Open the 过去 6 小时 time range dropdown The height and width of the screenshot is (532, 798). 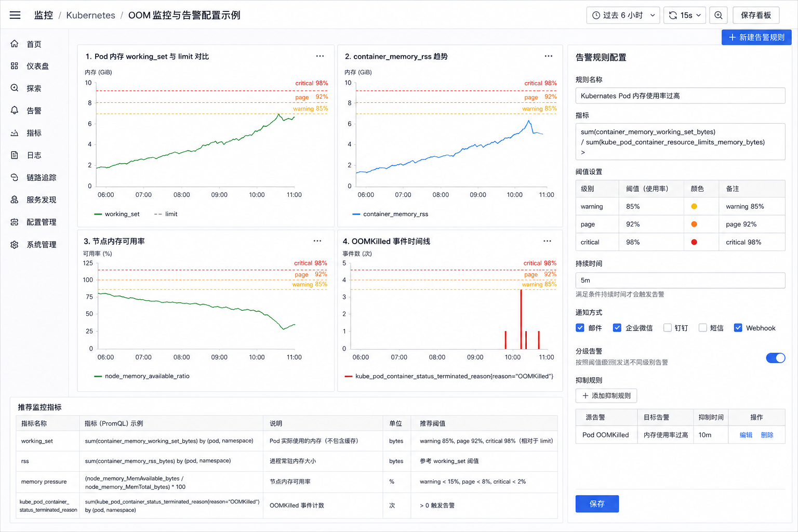[623, 15]
